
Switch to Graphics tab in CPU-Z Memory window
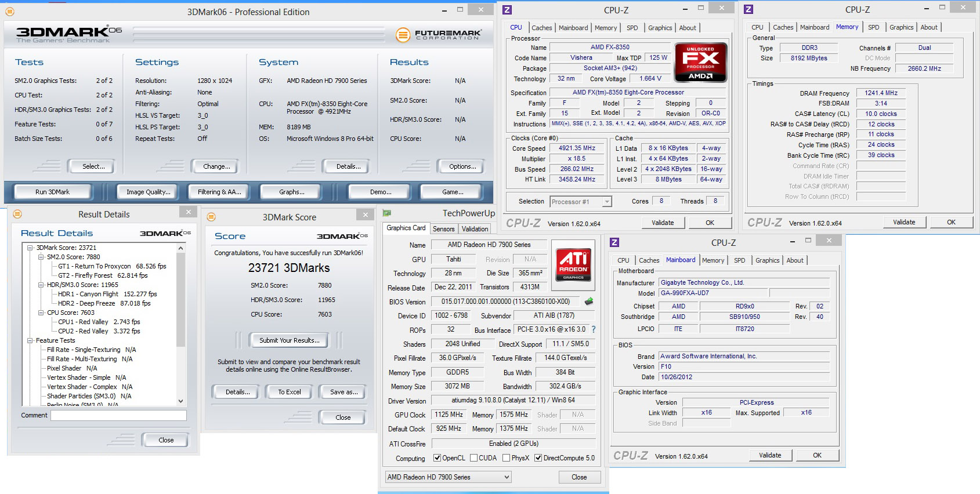pyautogui.click(x=901, y=27)
